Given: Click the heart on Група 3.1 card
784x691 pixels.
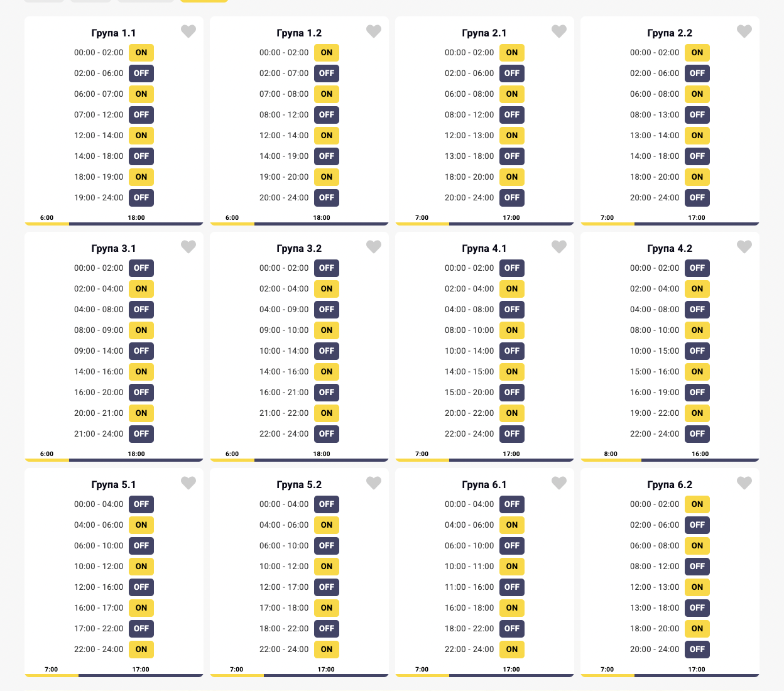Looking at the screenshot, I should (188, 247).
